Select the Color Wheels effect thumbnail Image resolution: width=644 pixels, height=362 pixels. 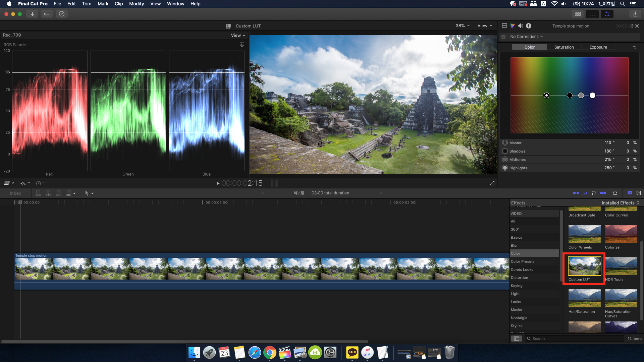tap(584, 234)
